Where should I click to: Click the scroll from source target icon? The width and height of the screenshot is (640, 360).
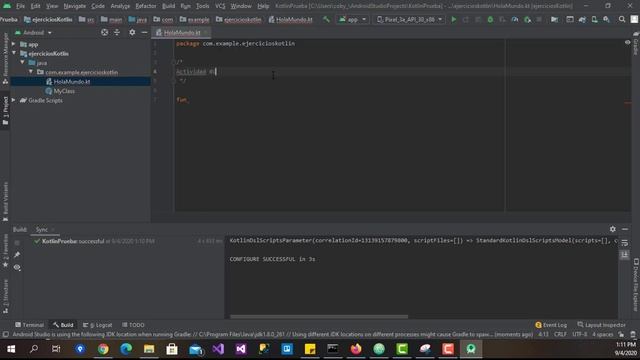[x=104, y=32]
